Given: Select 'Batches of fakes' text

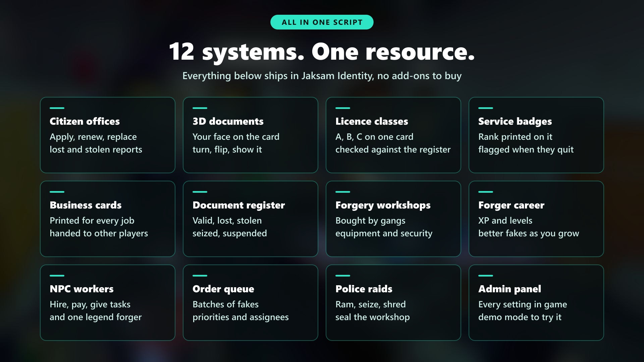Looking at the screenshot, I should point(225,304).
